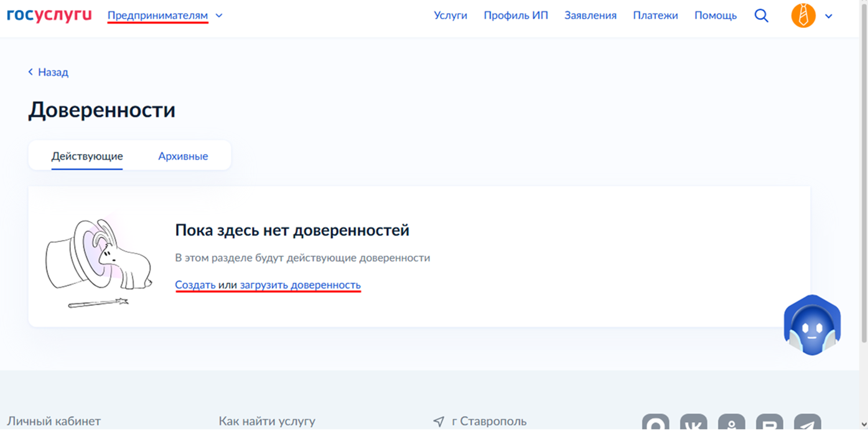Viewport: 868px width, 432px height.
Task: Click the Создать link
Action: (195, 285)
